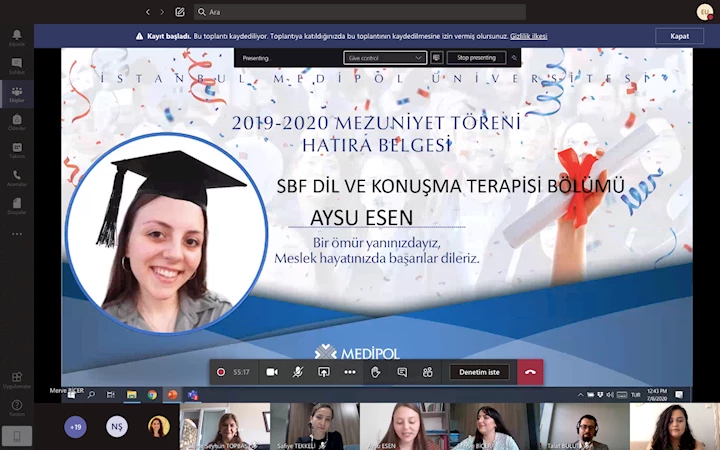Open the Activity (Etkinlik) bell in sidebar
720x450 pixels.
click(x=17, y=38)
